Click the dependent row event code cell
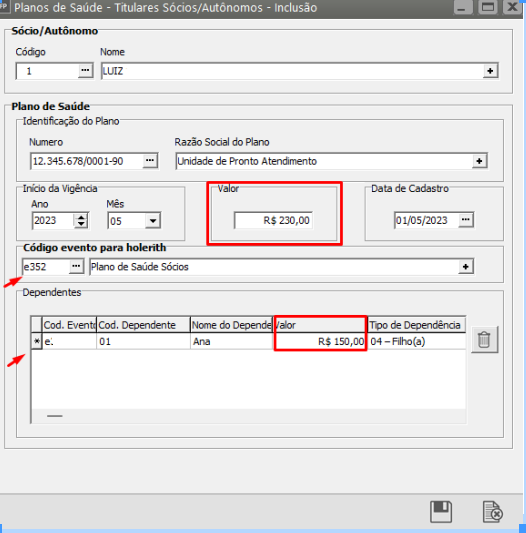 pyautogui.click(x=69, y=341)
